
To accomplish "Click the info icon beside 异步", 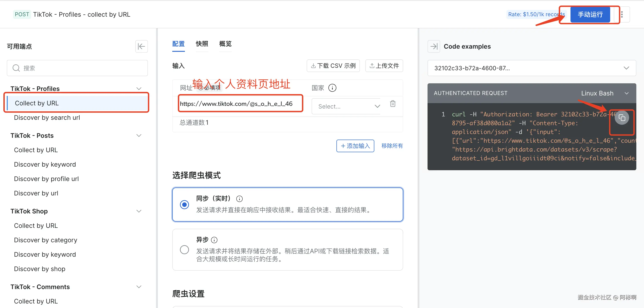I will (214, 240).
